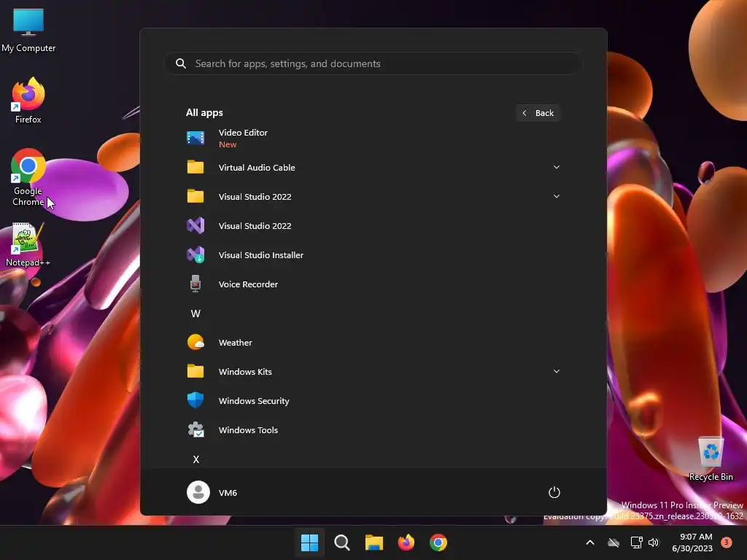Image resolution: width=747 pixels, height=560 pixels.
Task: Click the 'VM6' account name
Action: (228, 492)
